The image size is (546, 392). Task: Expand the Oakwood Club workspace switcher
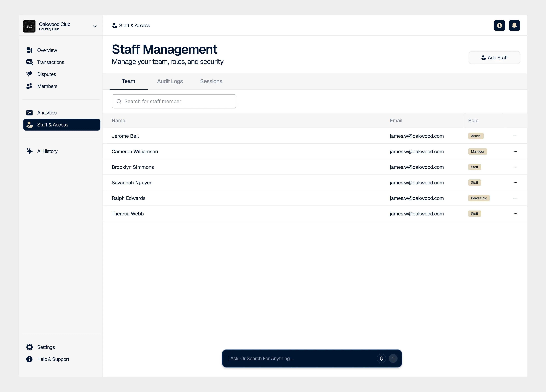click(x=95, y=26)
